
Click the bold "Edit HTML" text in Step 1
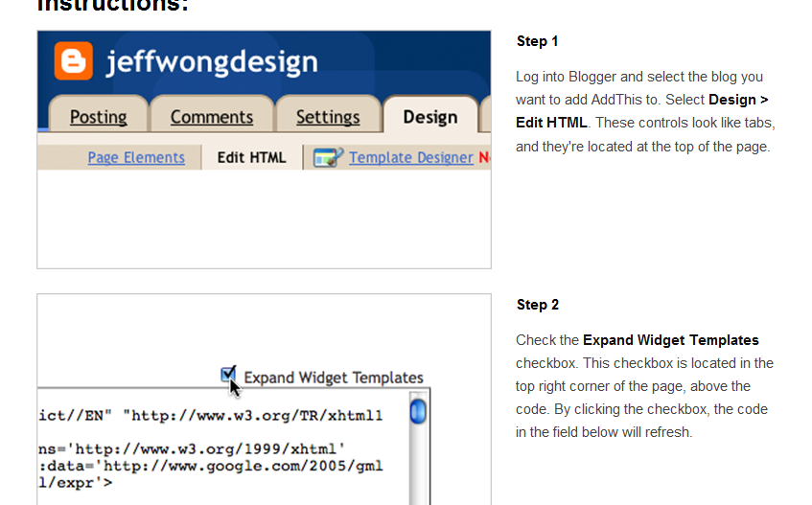tap(551, 123)
